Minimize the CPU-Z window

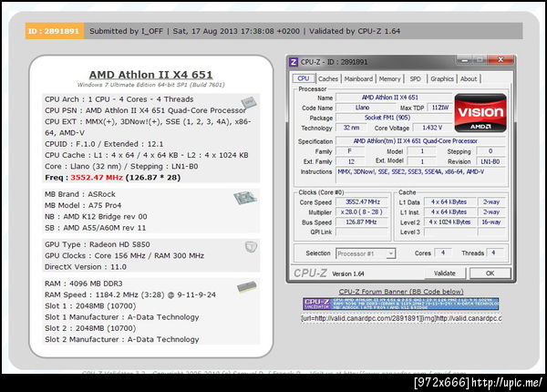[465, 60]
